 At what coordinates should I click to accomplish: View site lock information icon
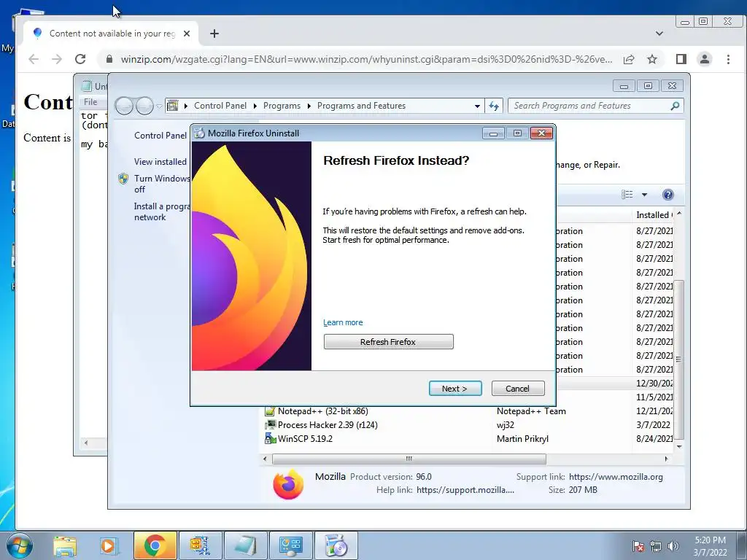[109, 59]
